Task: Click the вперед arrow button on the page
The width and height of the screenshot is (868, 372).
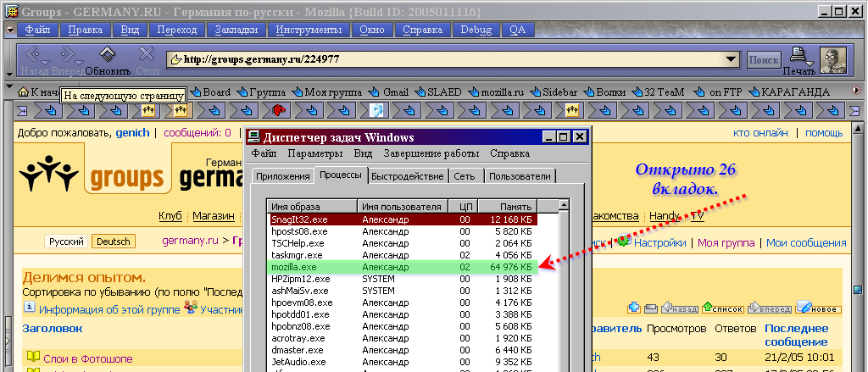Action: pyautogui.click(x=770, y=308)
